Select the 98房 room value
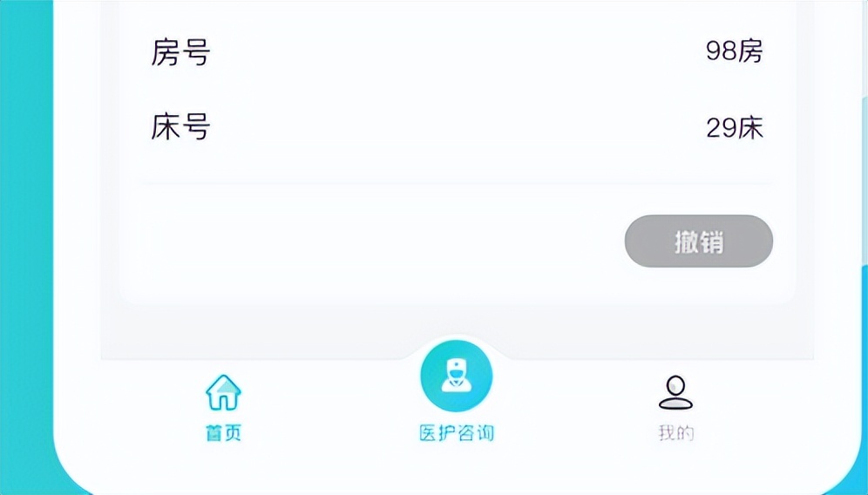Screen dimensions: 868x495 coord(734,51)
